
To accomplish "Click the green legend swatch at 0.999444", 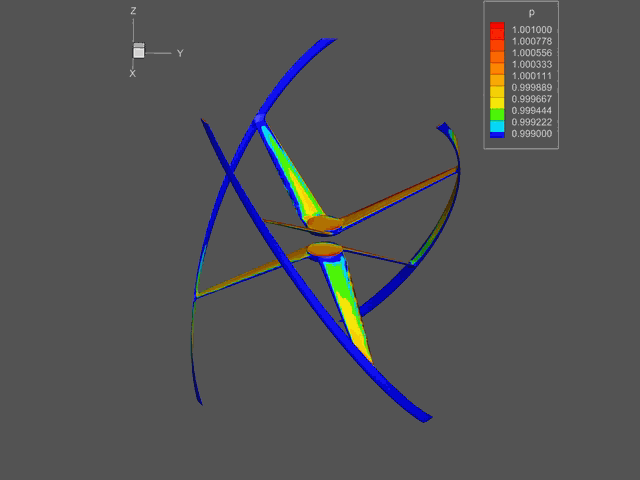I will click(497, 114).
